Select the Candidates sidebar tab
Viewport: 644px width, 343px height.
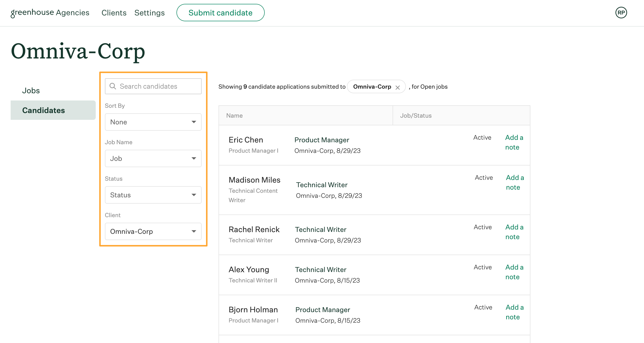[53, 110]
